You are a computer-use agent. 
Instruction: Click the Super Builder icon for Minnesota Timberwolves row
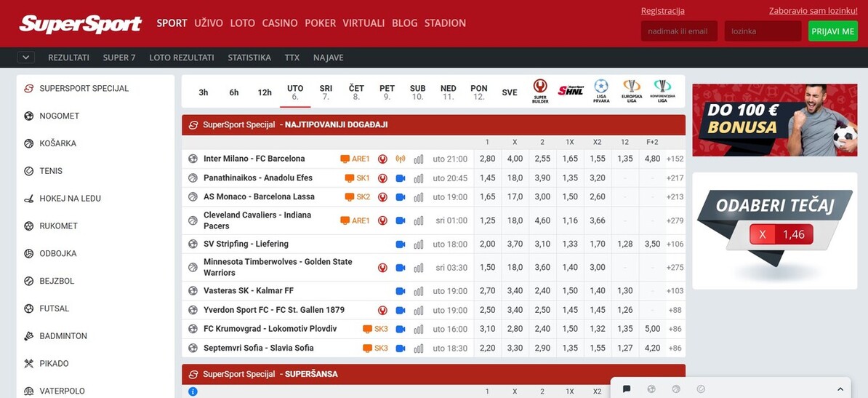(382, 268)
